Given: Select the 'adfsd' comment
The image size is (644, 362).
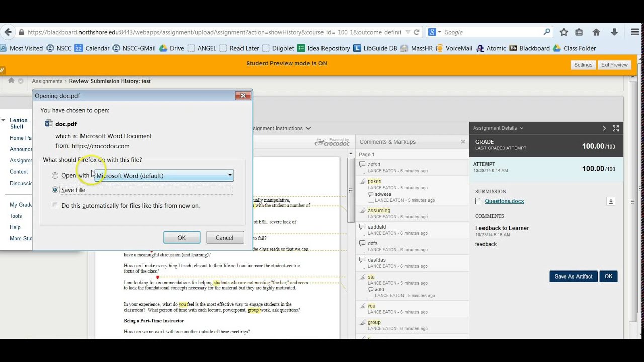Looking at the screenshot, I should point(413,167).
